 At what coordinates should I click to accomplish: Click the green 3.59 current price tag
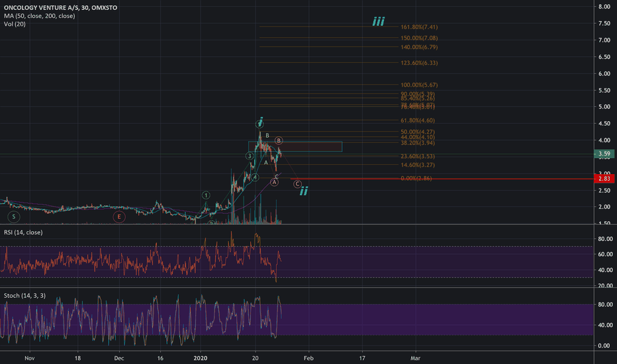(x=604, y=154)
